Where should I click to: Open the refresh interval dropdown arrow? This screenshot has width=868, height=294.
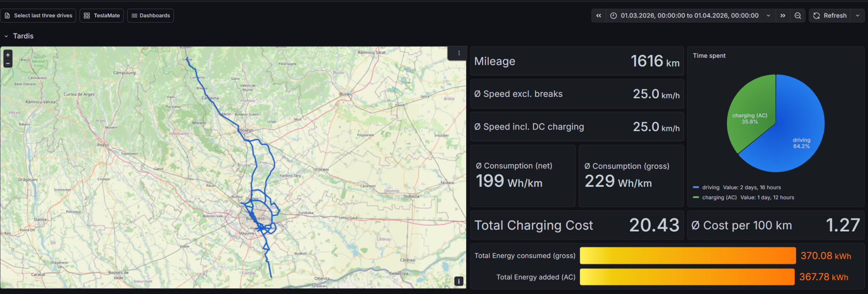[x=857, y=16]
